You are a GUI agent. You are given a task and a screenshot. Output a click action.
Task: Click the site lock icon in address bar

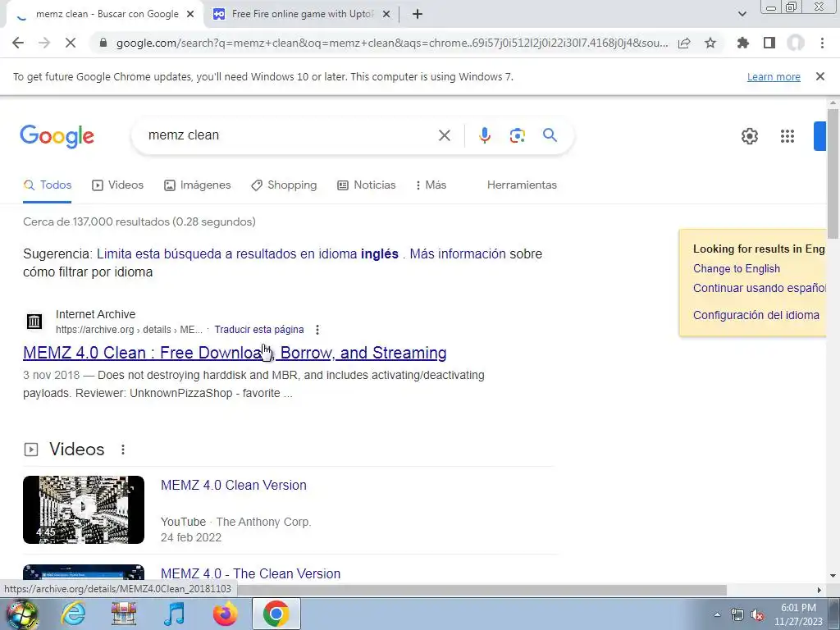[x=103, y=43]
